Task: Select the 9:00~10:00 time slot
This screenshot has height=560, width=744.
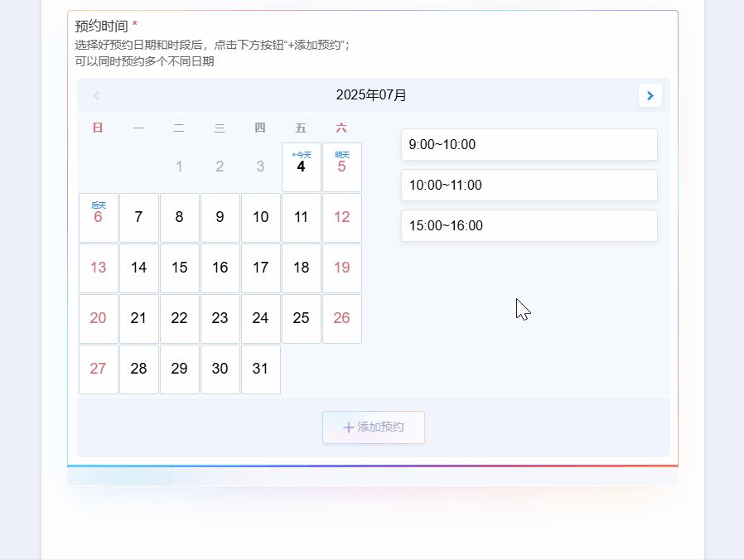Action: 529,145
